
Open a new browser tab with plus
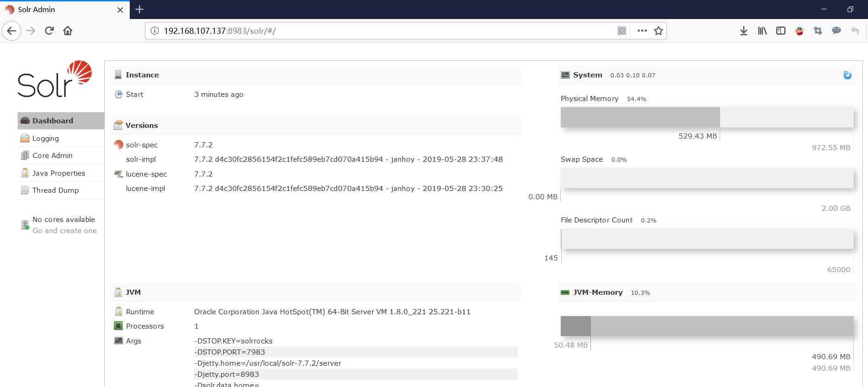139,9
